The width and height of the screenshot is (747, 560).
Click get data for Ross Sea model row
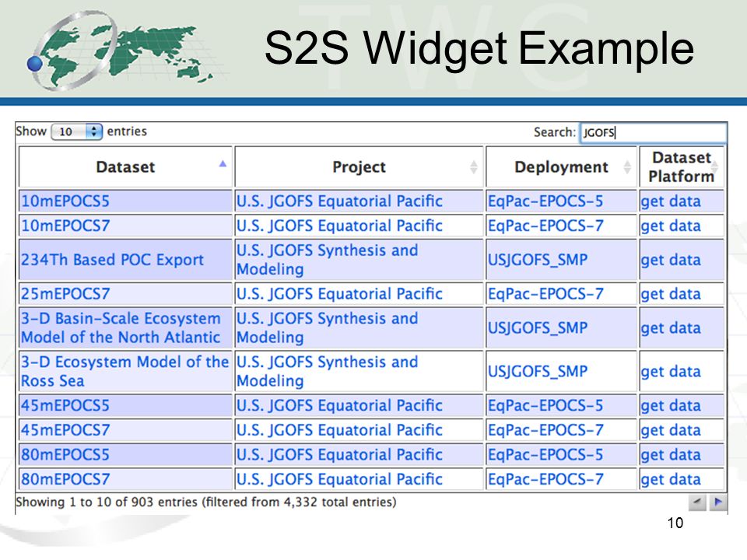pos(671,372)
